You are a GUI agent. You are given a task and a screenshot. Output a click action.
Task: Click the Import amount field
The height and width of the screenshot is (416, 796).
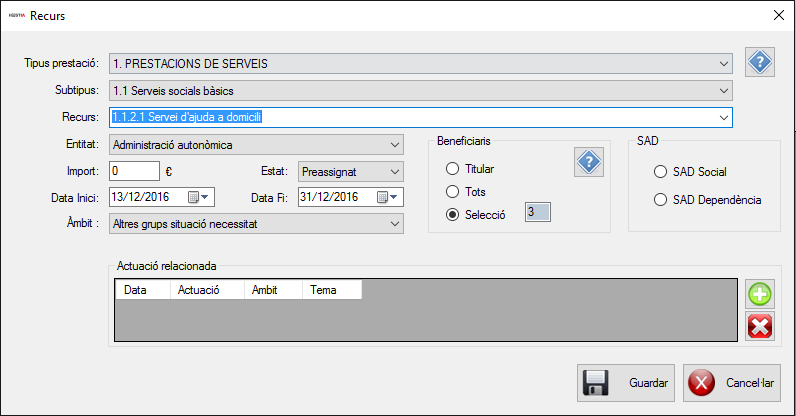tap(134, 171)
